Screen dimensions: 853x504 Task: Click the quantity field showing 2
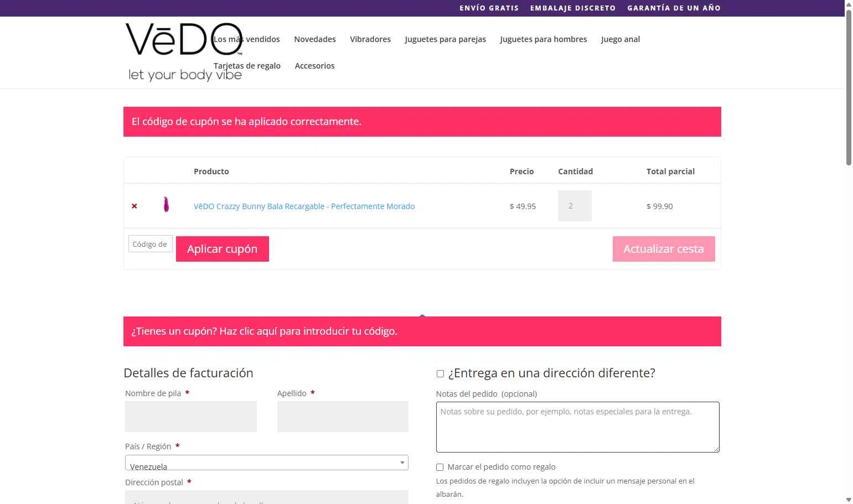575,206
